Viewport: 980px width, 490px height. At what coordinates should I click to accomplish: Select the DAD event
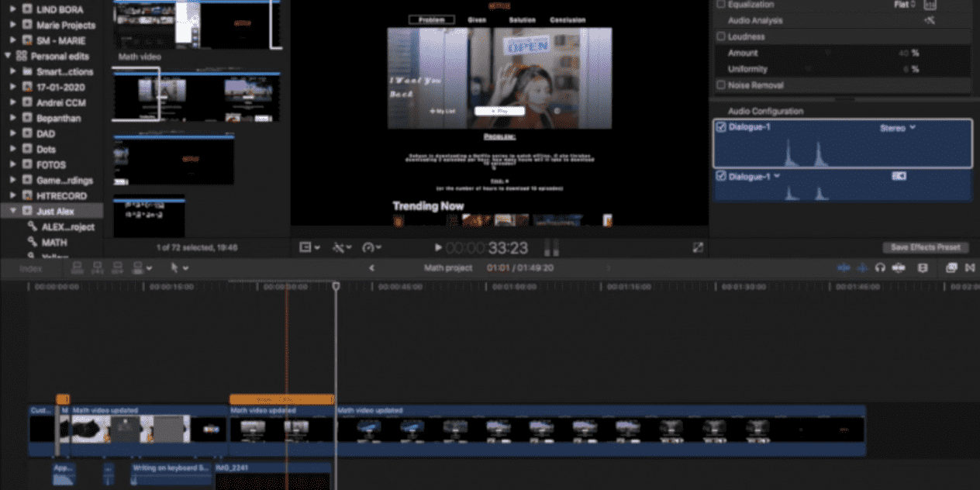pyautogui.click(x=46, y=133)
